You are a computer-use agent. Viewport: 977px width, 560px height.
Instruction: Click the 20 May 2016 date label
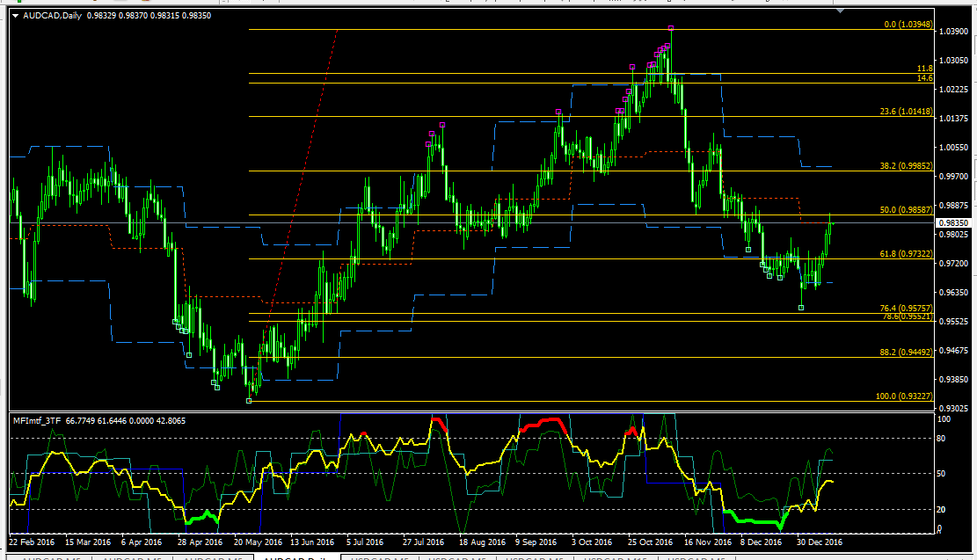258,542
